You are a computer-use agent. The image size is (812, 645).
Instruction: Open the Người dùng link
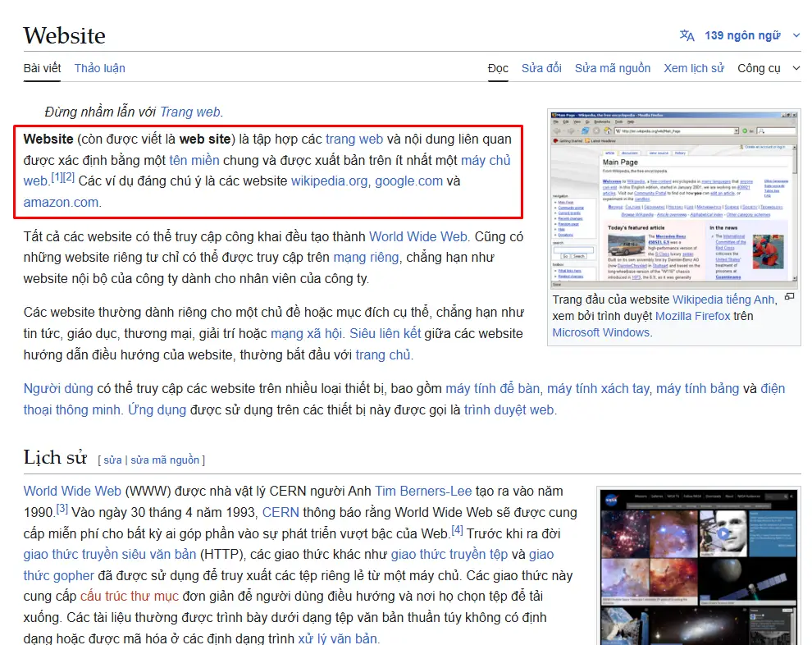pyautogui.click(x=58, y=388)
